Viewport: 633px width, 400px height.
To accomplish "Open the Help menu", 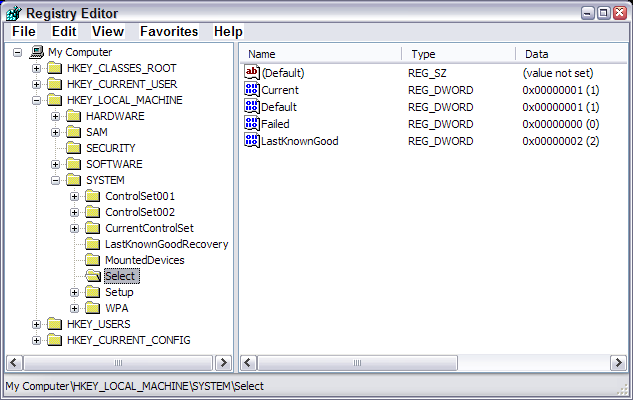I will click(x=228, y=31).
